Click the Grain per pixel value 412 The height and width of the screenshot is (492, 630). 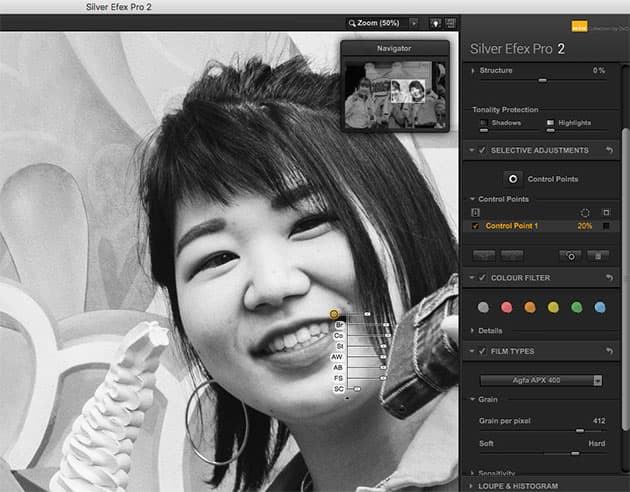[599, 421]
